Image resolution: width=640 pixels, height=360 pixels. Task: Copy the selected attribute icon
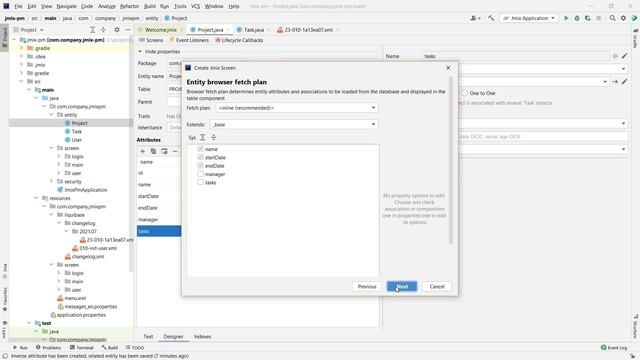click(153, 151)
